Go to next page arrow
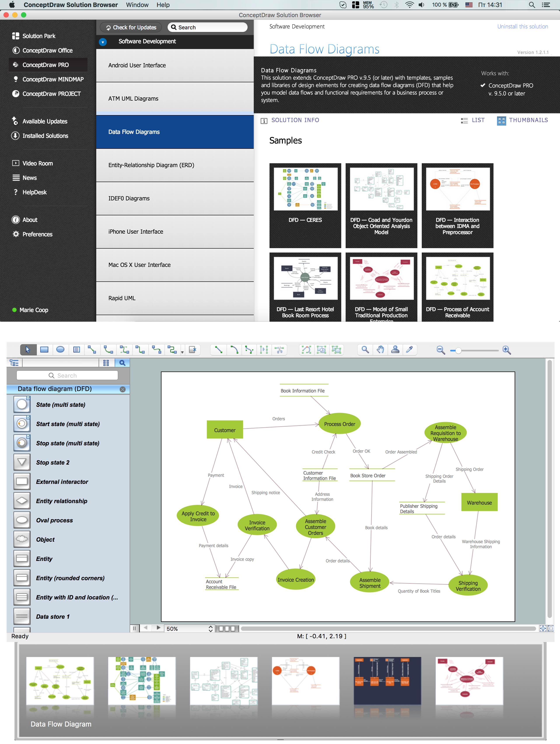The height and width of the screenshot is (744, 560). pyautogui.click(x=158, y=628)
